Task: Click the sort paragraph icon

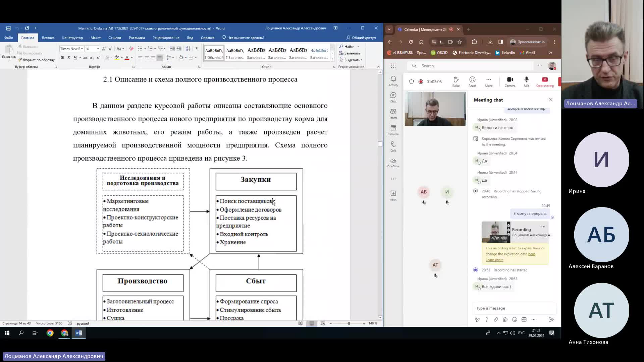Action: 188,49
